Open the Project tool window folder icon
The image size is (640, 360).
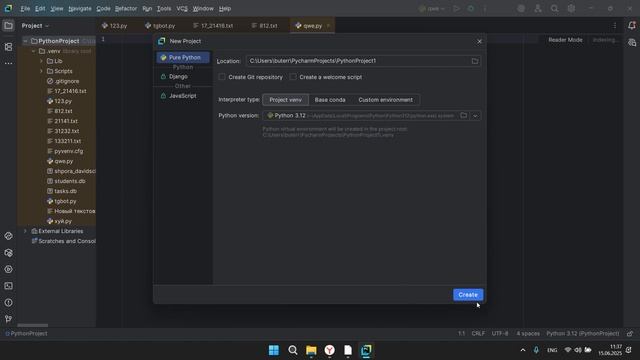tap(8, 26)
